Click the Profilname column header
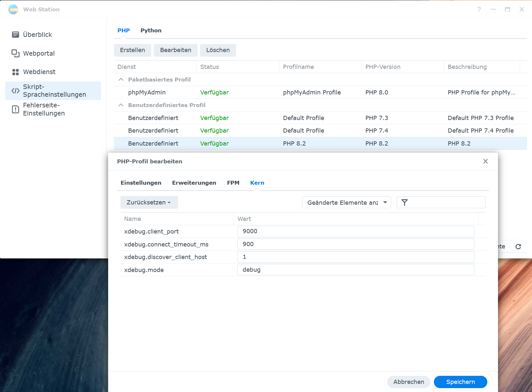 [320, 67]
